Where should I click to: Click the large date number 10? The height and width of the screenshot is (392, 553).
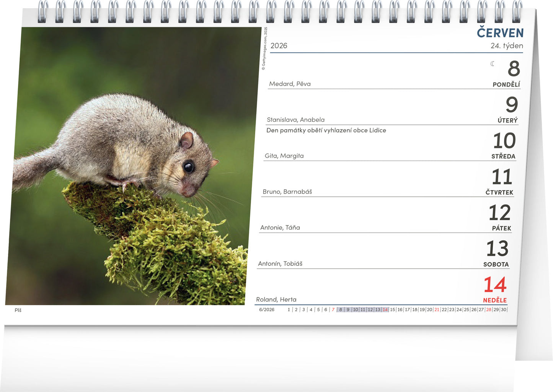click(504, 141)
